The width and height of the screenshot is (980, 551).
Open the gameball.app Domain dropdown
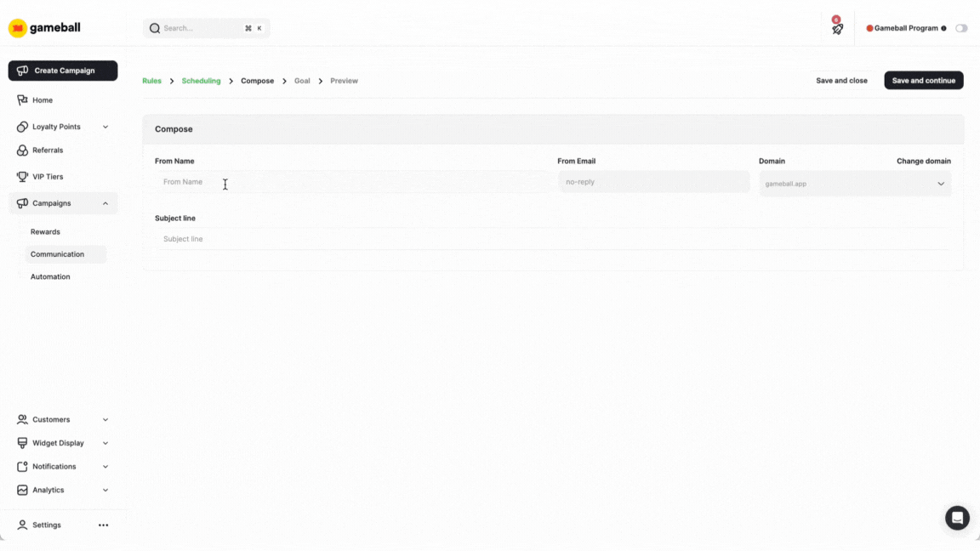pyautogui.click(x=854, y=183)
